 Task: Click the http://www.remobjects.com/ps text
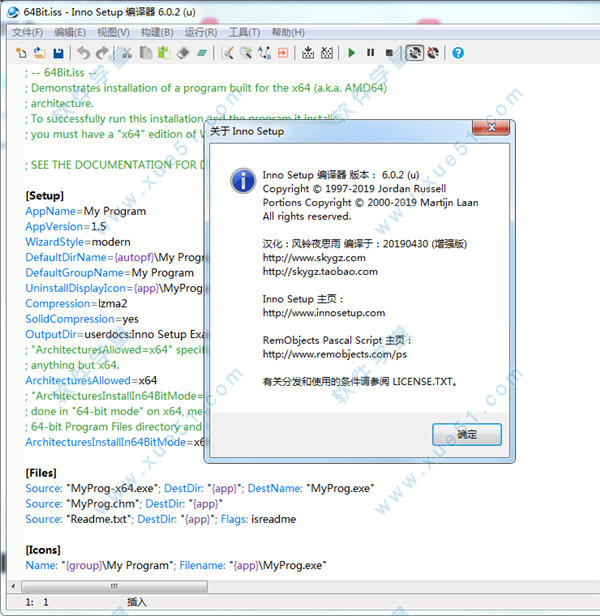(334, 354)
